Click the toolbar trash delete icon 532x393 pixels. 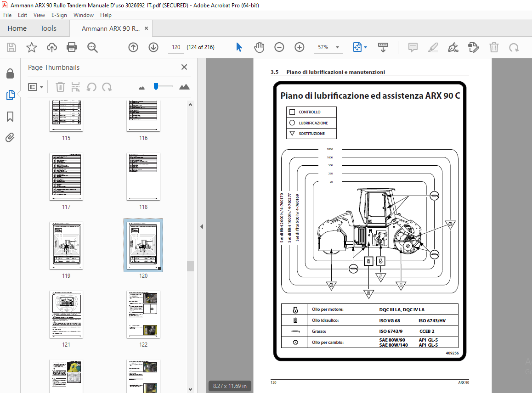coord(494,47)
